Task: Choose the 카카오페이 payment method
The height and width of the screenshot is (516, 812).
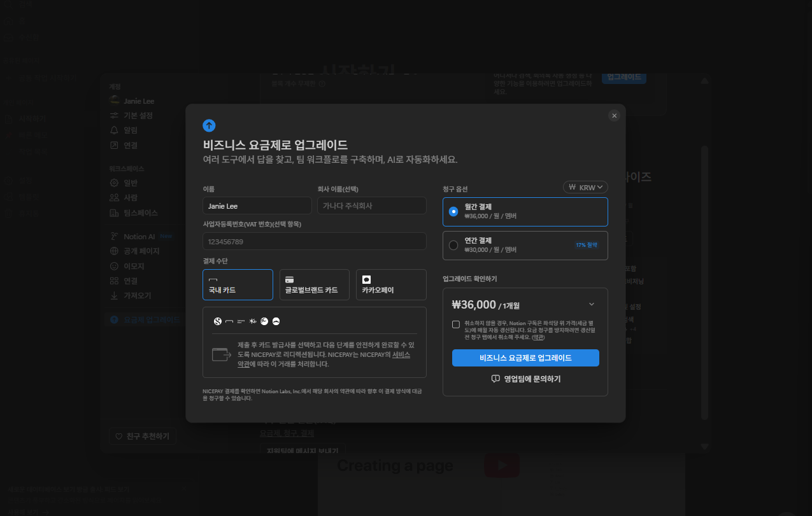Action: tap(391, 284)
